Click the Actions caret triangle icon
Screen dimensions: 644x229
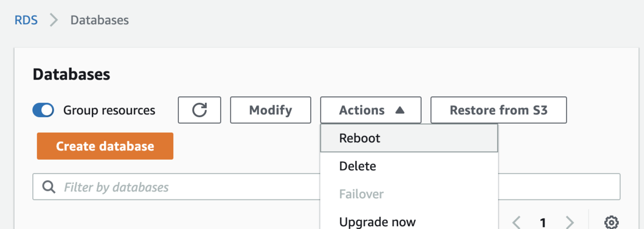click(399, 110)
